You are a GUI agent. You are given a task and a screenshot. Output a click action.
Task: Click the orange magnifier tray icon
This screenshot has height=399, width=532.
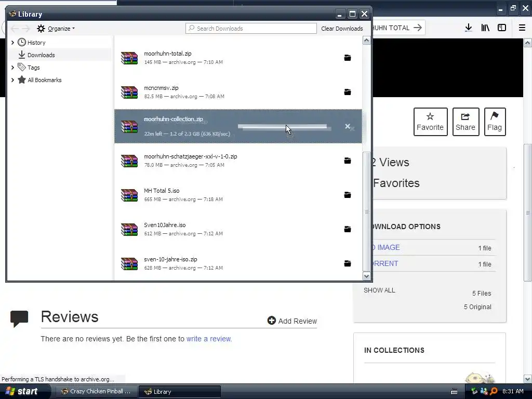[x=494, y=391]
